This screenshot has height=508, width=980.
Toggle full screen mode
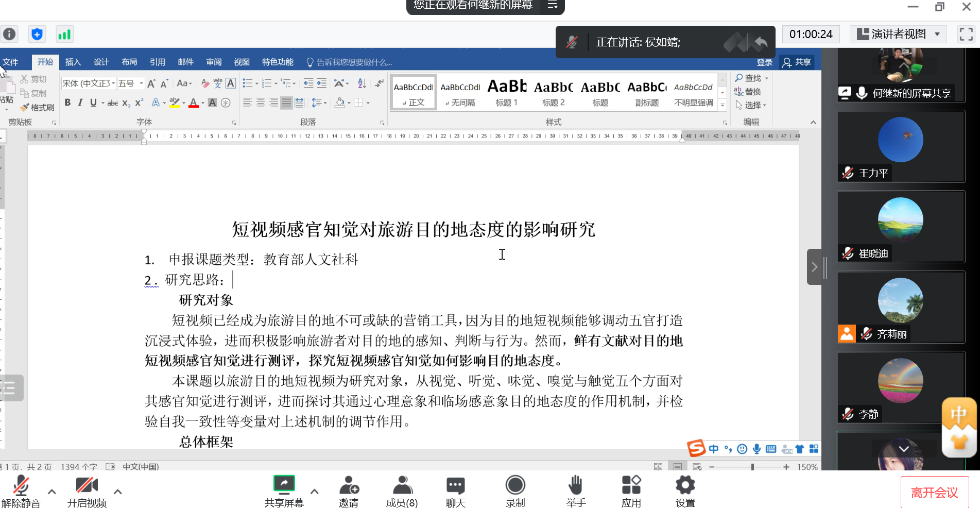pyautogui.click(x=966, y=35)
